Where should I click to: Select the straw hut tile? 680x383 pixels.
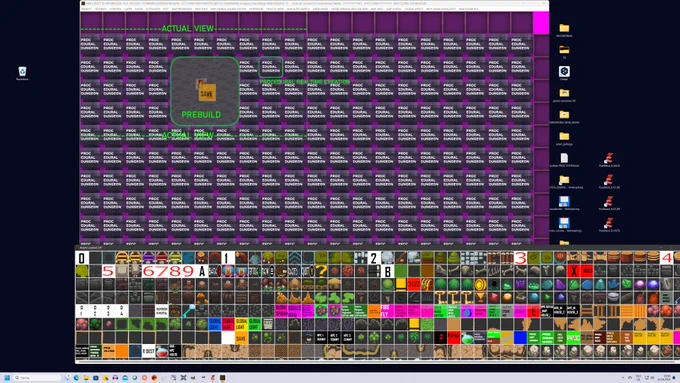pos(334,285)
